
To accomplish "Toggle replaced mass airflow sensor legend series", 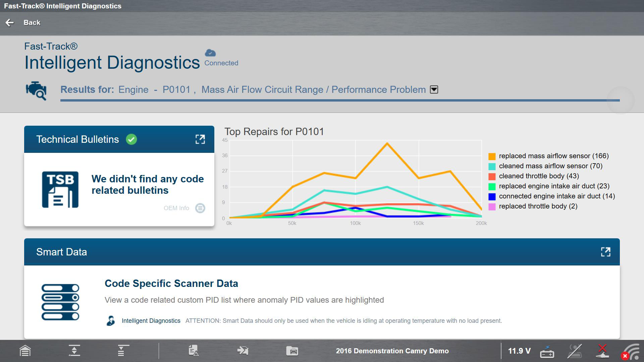I will tap(553, 156).
